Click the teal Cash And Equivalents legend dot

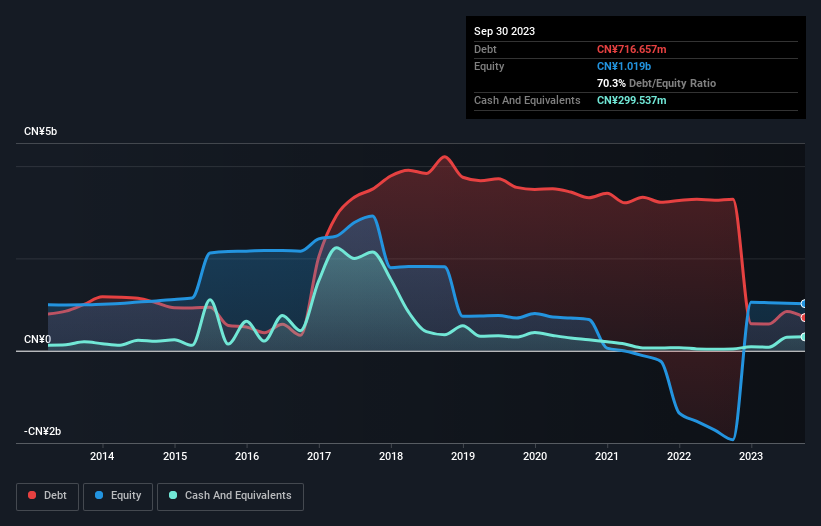(x=173, y=495)
